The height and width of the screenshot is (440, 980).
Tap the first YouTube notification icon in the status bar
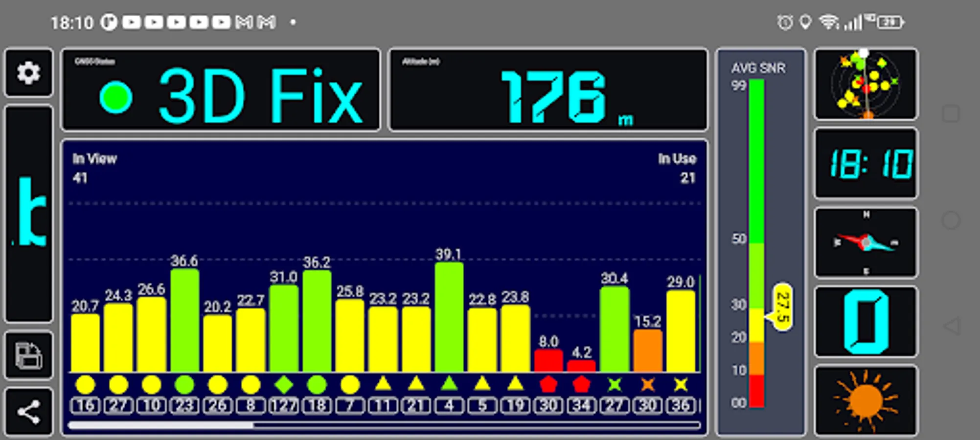coord(132,22)
